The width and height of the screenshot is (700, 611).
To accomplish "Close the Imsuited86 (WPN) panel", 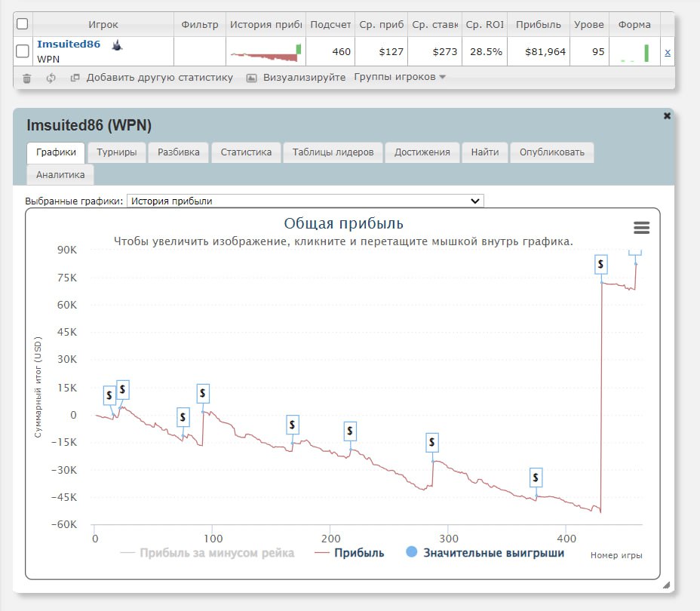I will tap(667, 115).
